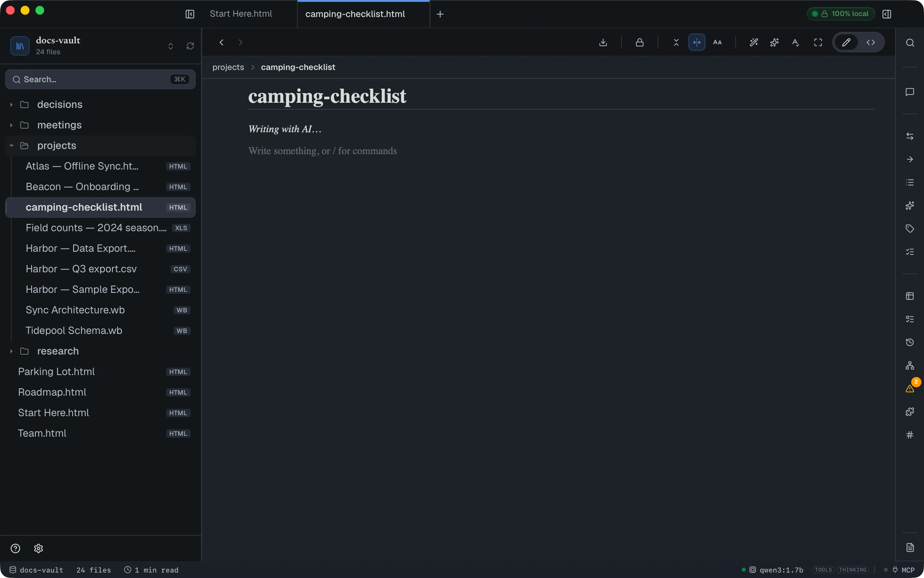The height and width of the screenshot is (578, 924).
Task: Click the backlinks swap arrows icon
Action: (x=910, y=136)
